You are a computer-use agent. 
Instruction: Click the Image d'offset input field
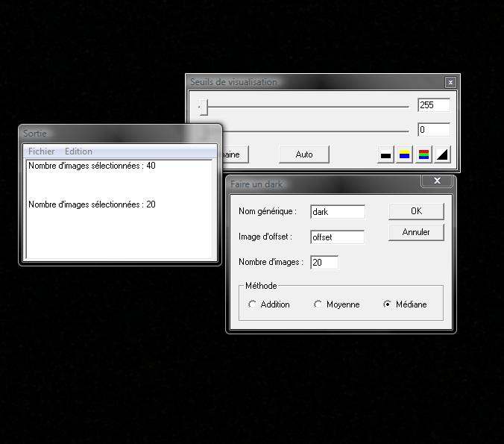tap(338, 237)
